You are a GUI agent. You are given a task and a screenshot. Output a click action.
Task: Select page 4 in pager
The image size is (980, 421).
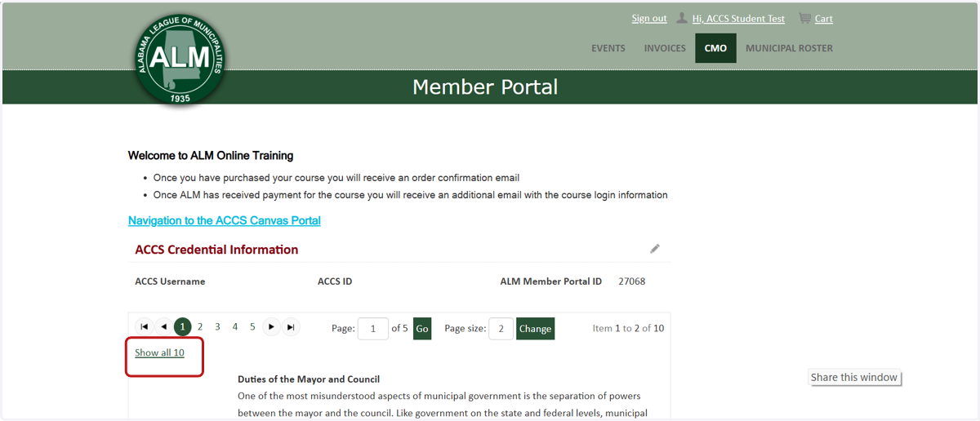[235, 327]
